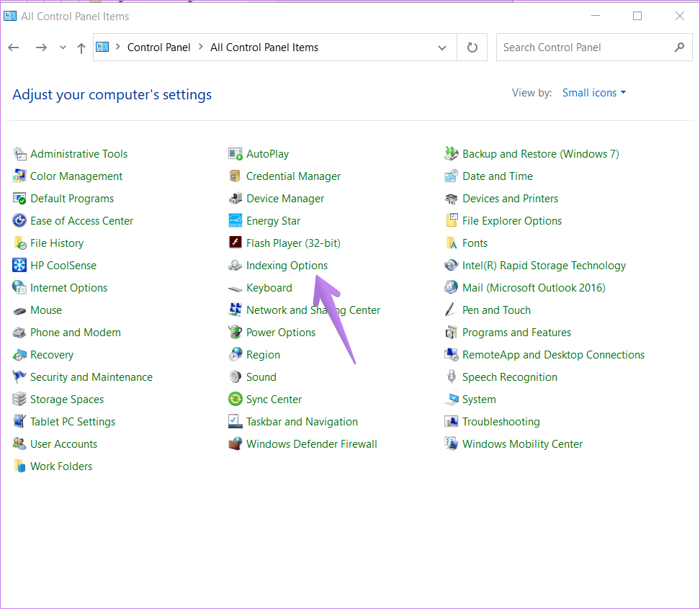The height and width of the screenshot is (609, 700).
Task: Focus the Search Control Panel field
Action: (x=593, y=48)
